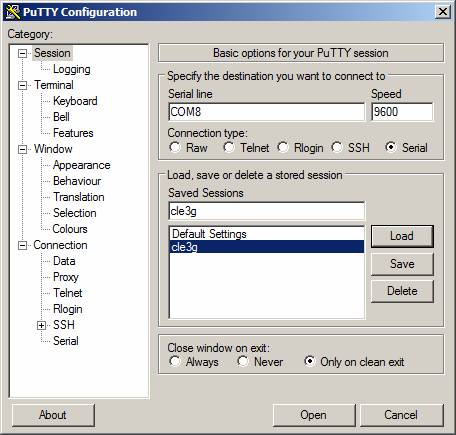The image size is (456, 435).
Task: Click the Speed 9600 field
Action: tap(402, 112)
